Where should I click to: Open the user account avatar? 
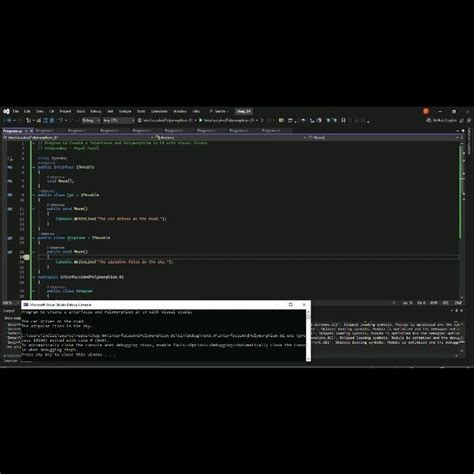coord(426,111)
